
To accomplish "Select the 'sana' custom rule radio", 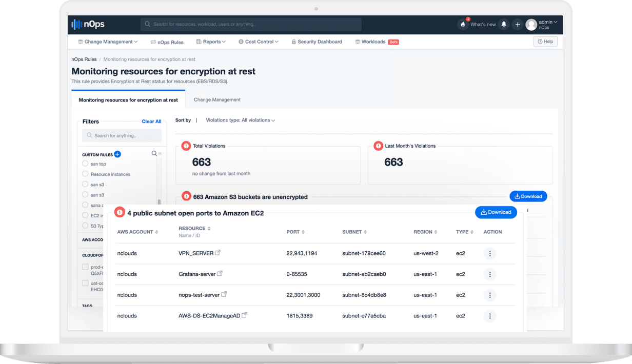I will click(x=85, y=205).
